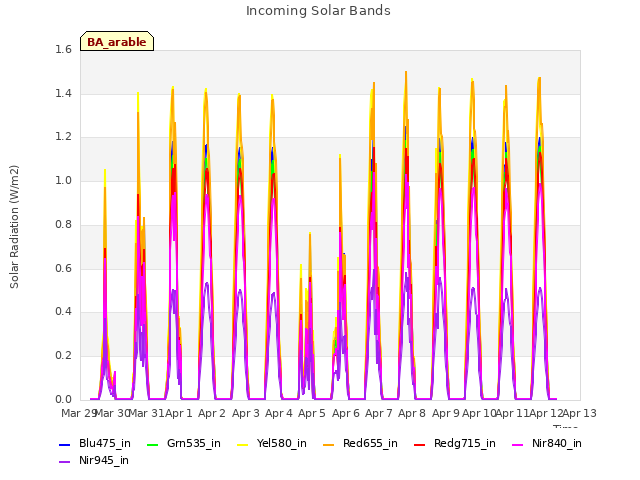Image resolution: width=640 pixels, height=480 pixels.
Task: Click the Apr 2 date tick label
Action: click(x=212, y=413)
